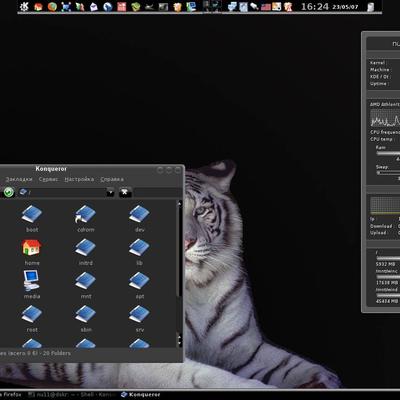The image size is (400, 400).
Task: Open the trash icon at panel's right end
Action: click(370, 7)
